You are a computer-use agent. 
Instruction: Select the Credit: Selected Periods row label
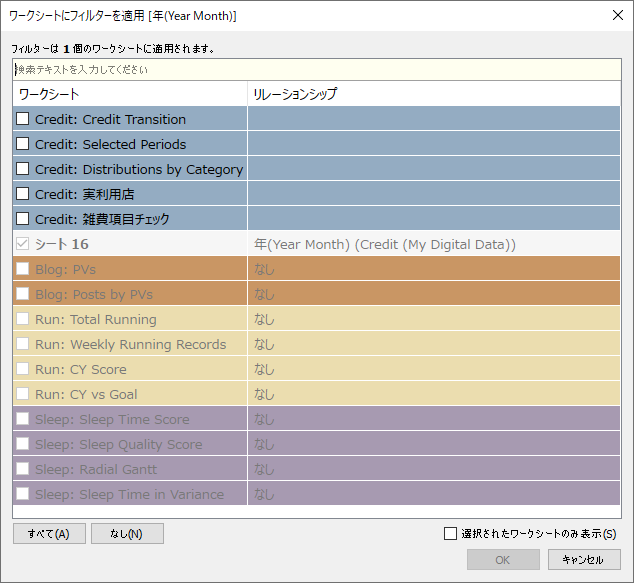click(x=110, y=144)
